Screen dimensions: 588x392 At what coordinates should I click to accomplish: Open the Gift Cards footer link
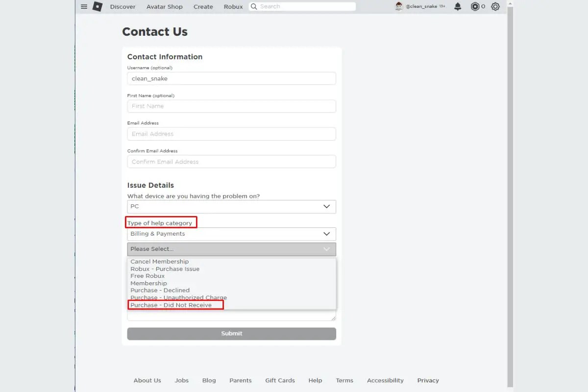[x=280, y=380]
